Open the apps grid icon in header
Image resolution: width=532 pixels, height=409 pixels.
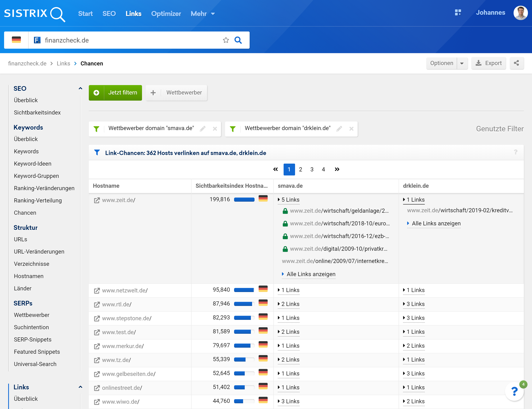point(458,13)
